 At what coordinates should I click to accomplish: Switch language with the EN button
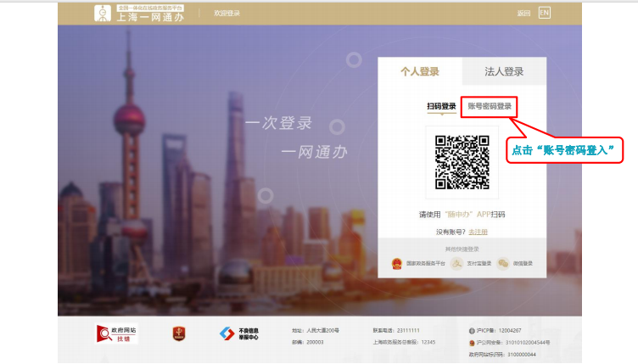click(x=545, y=13)
